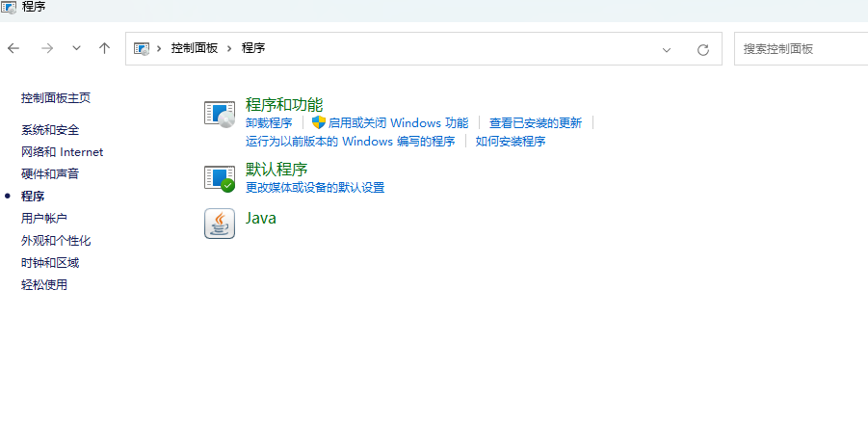Open 硬件和声音 category

tap(50, 173)
